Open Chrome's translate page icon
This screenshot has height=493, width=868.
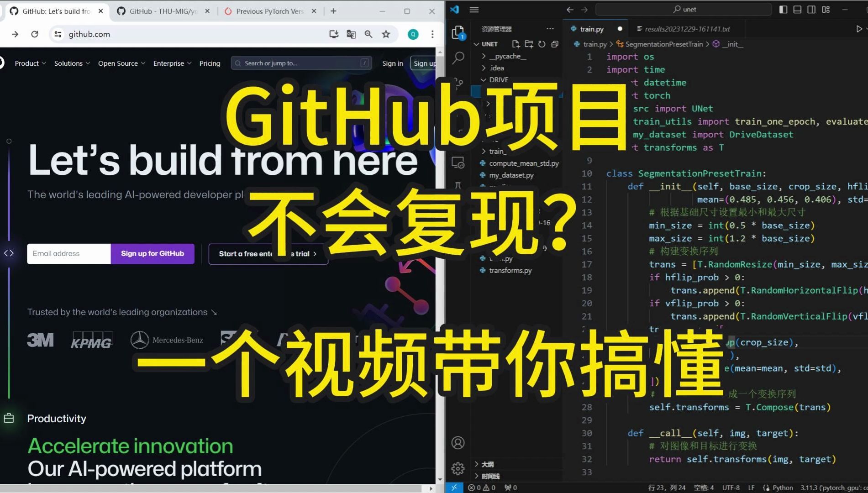pos(351,34)
